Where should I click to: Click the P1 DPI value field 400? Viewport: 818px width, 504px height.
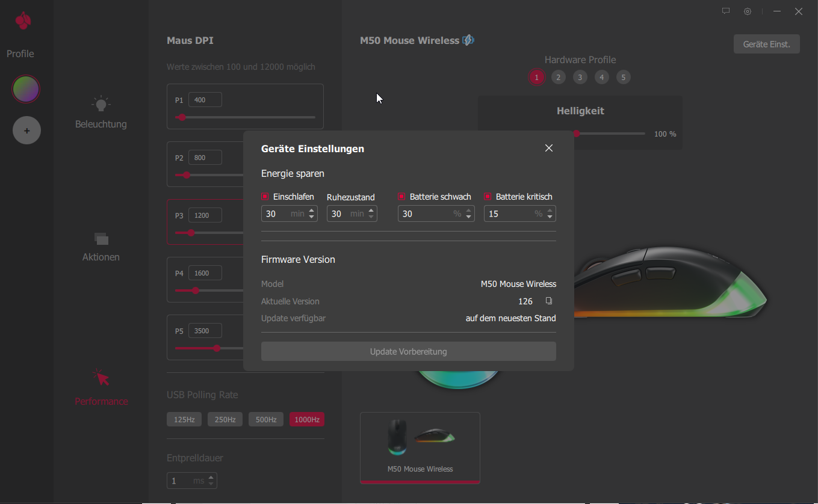click(x=205, y=100)
